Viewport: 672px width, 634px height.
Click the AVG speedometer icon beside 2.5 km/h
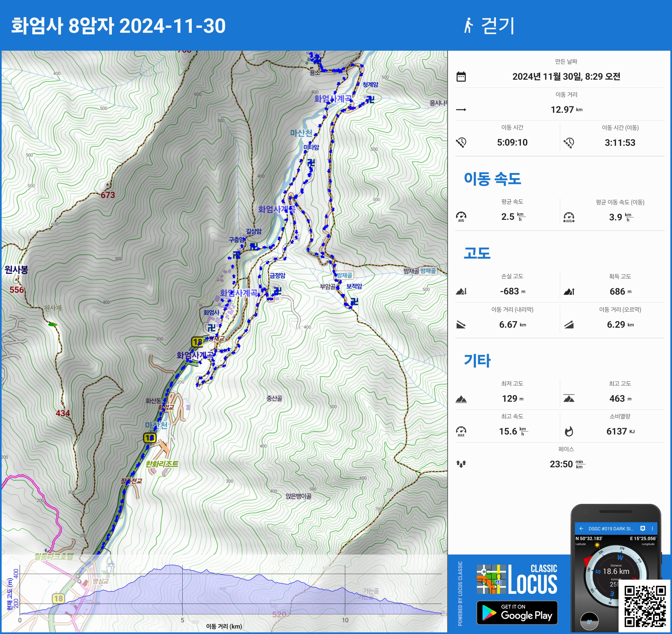click(x=461, y=217)
